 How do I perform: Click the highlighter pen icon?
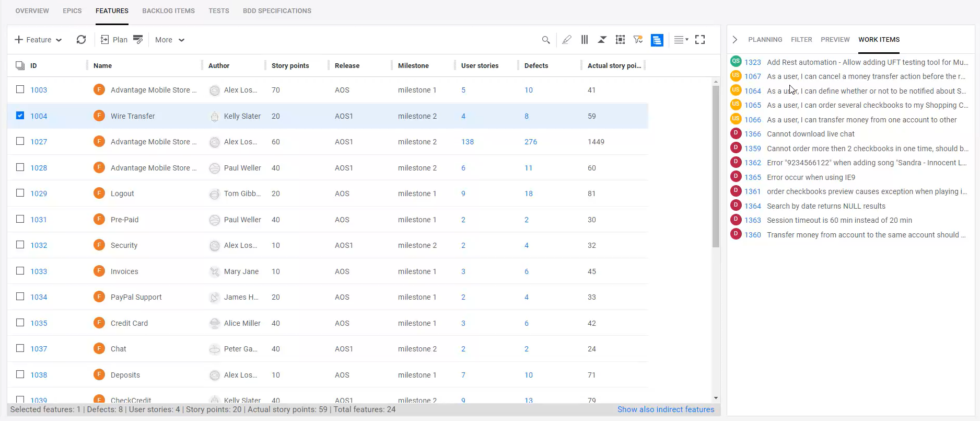tap(566, 40)
